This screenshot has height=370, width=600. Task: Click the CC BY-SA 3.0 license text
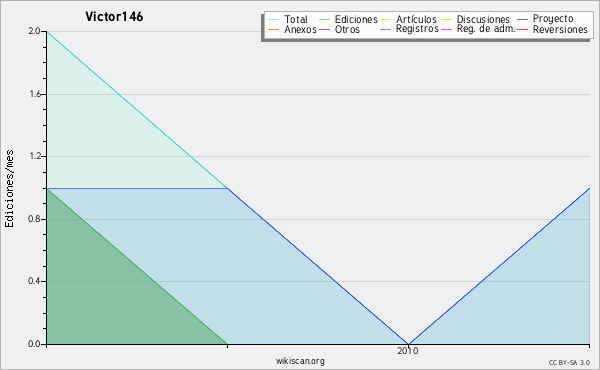point(569,363)
